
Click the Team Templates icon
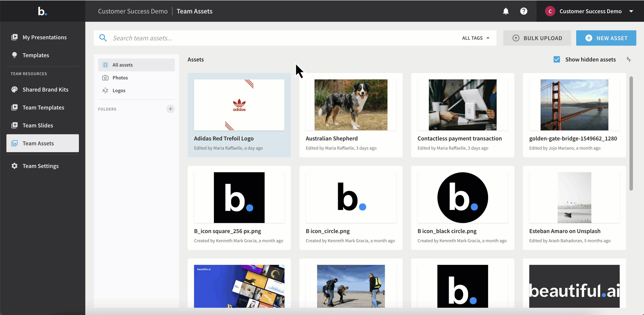(x=15, y=107)
